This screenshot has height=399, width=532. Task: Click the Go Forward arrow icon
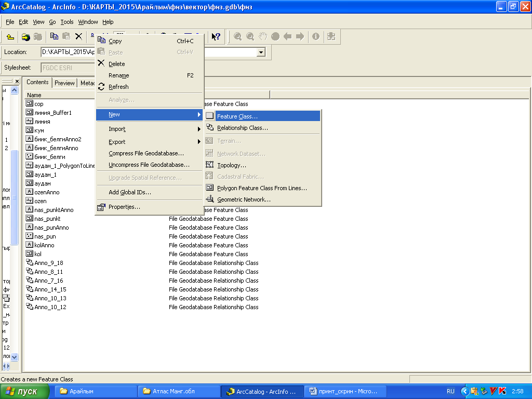tap(300, 36)
